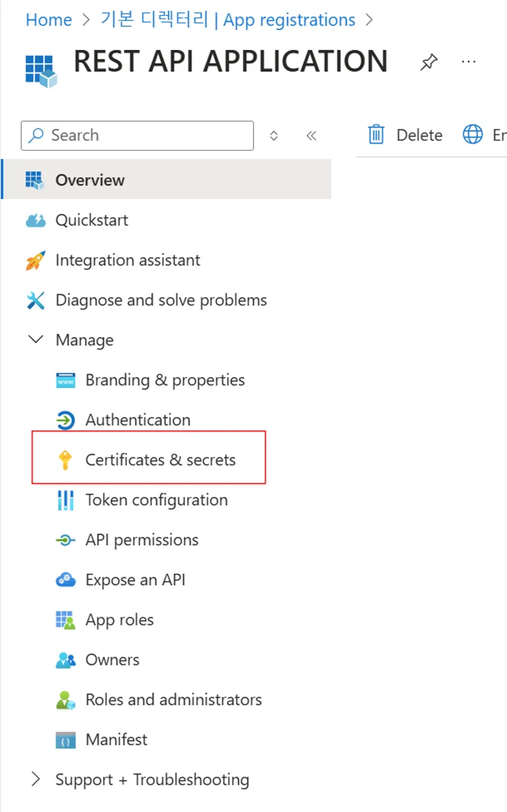
Task: Select Overview in the left menu
Action: coord(90,180)
